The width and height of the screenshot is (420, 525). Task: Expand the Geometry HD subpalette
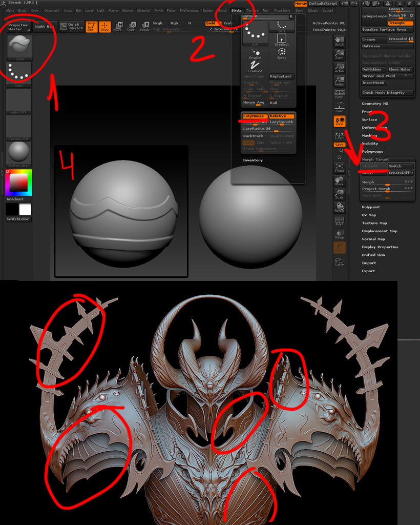point(375,104)
